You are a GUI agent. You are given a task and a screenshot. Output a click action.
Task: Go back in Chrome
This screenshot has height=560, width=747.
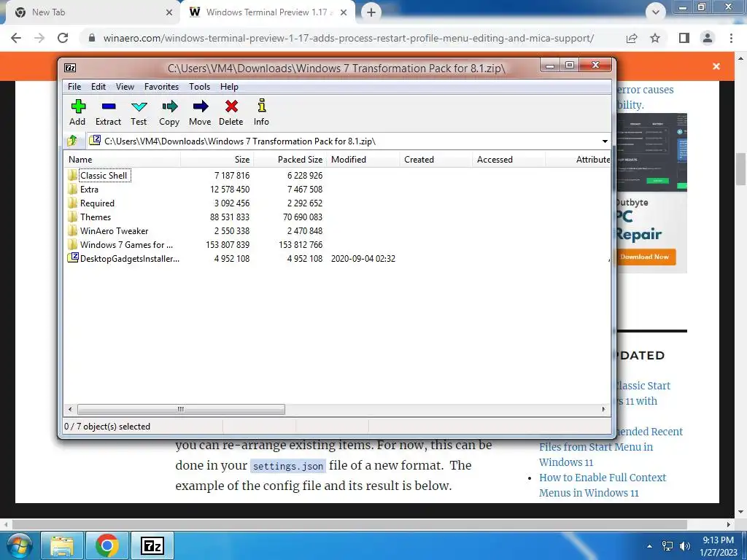(x=16, y=38)
